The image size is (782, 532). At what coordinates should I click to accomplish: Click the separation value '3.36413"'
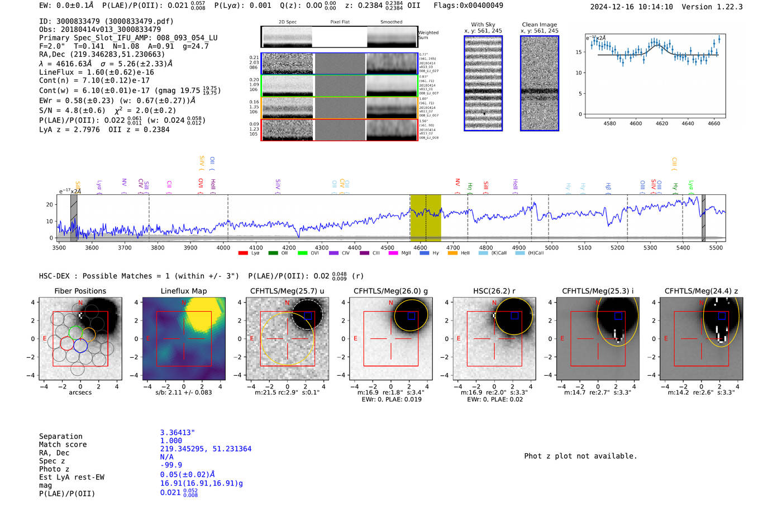(178, 433)
